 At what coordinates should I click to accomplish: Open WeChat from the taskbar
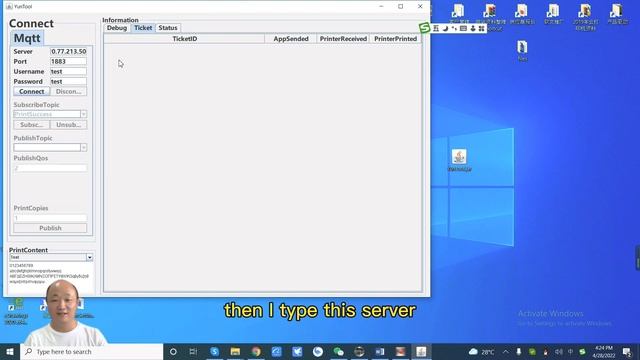click(338, 351)
